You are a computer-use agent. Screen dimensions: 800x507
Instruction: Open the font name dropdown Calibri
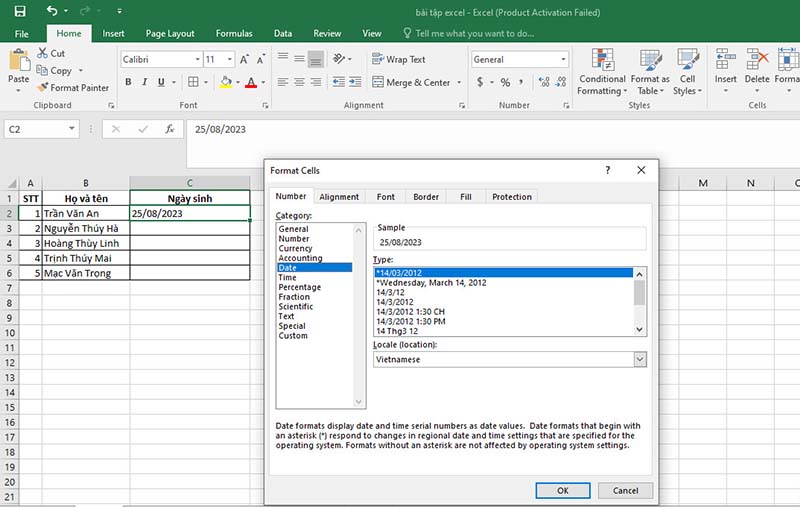pyautogui.click(x=197, y=59)
